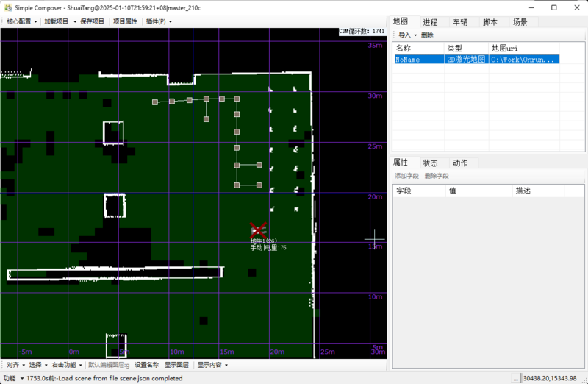Viewport: 588px width, 384px height.
Task: Switch to the 车辆 tab
Action: click(x=460, y=22)
